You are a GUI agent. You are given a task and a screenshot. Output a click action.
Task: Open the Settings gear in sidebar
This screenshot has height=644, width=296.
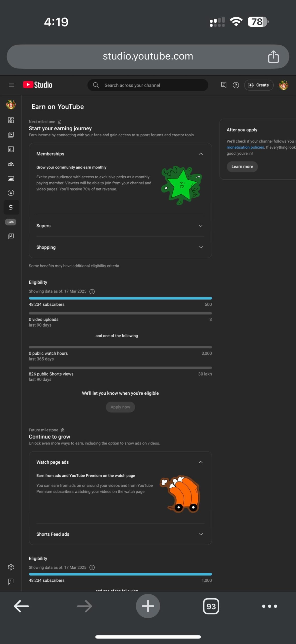11,567
